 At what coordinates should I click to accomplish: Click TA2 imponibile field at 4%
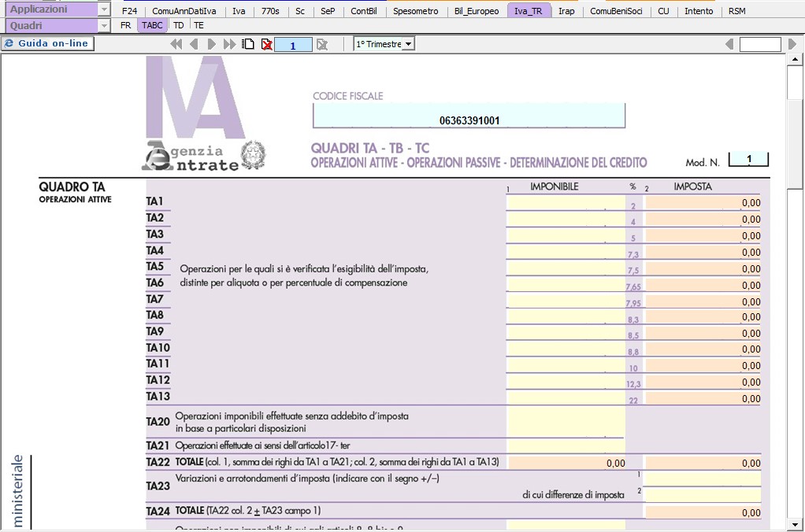pos(566,219)
